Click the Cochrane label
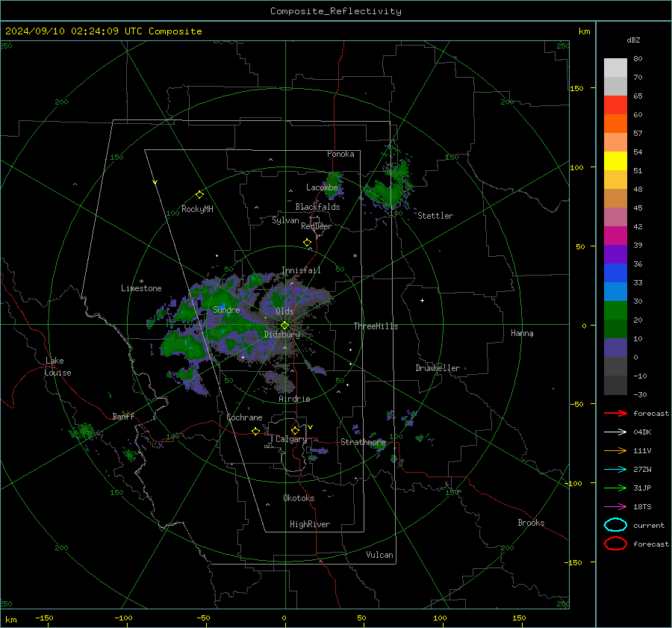The width and height of the screenshot is (672, 628). [x=244, y=417]
